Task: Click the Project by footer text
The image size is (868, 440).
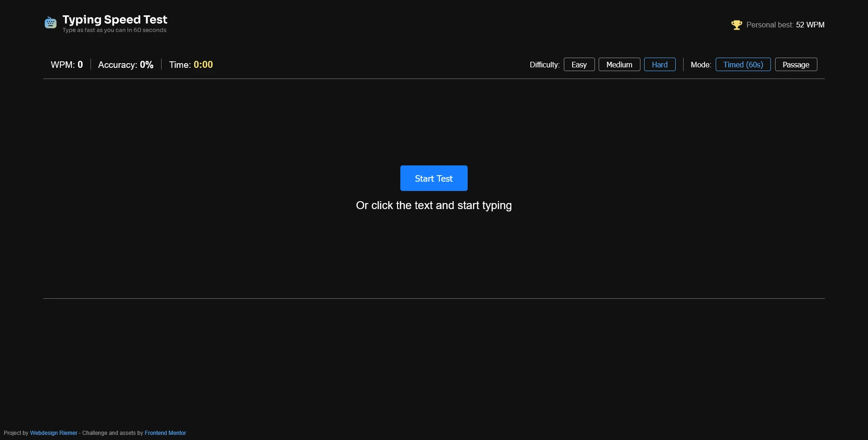Action: tap(17, 433)
